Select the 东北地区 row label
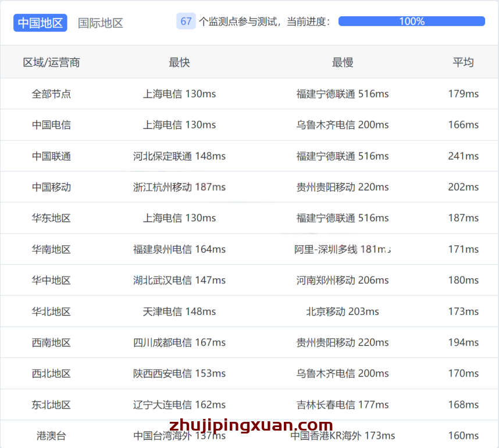499x448 pixels. 51,405
